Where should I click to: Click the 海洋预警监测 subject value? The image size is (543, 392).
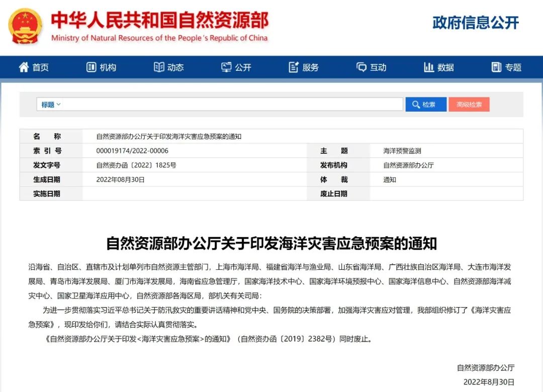402,151
